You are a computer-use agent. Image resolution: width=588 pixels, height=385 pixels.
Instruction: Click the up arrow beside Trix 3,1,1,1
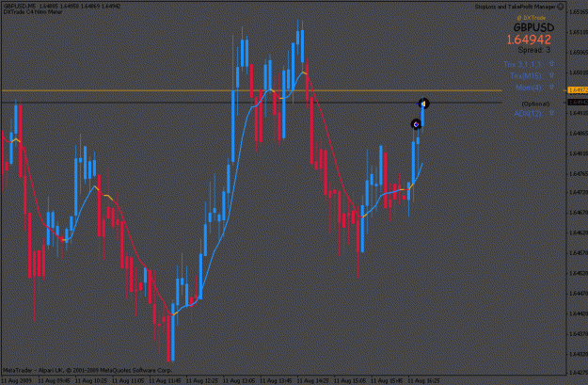(551, 64)
